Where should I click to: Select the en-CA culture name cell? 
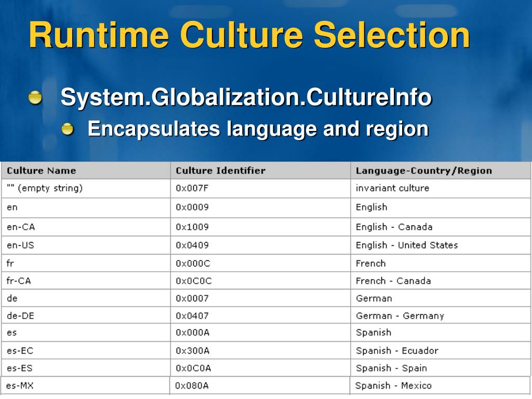point(86,227)
